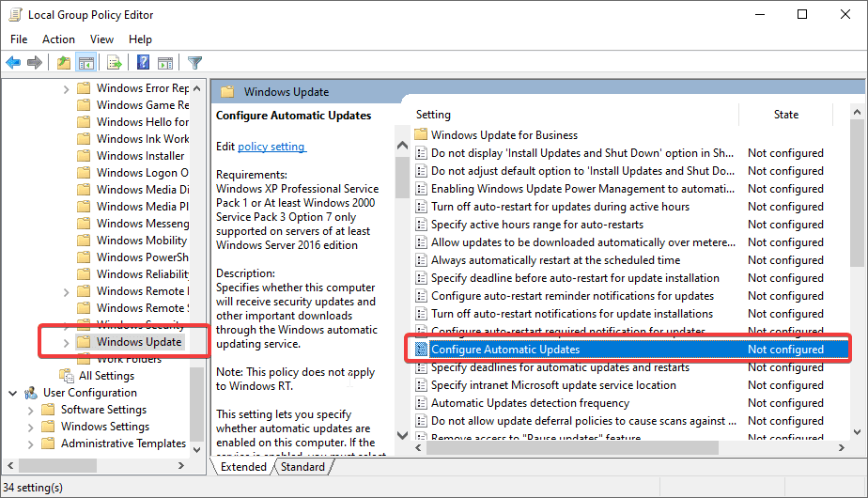Click the Configure Automatic Updates policy icon
The width and height of the screenshot is (868, 498).
[421, 349]
